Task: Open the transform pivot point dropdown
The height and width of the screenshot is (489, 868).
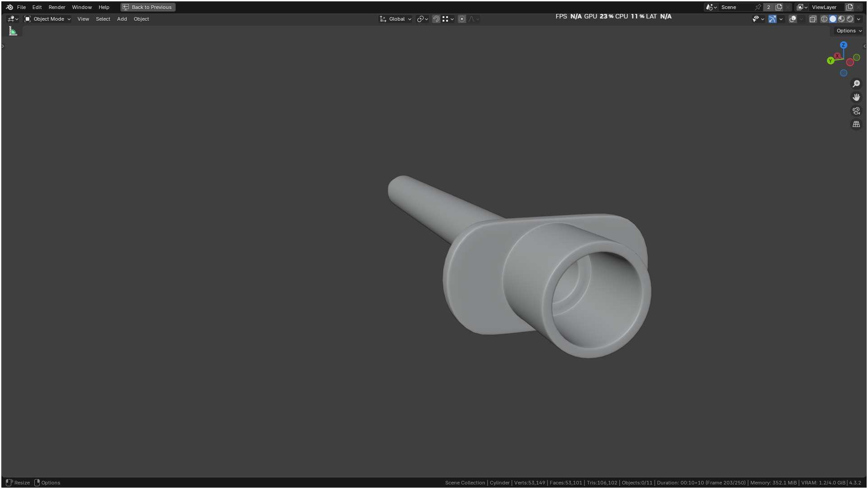Action: (x=422, y=19)
